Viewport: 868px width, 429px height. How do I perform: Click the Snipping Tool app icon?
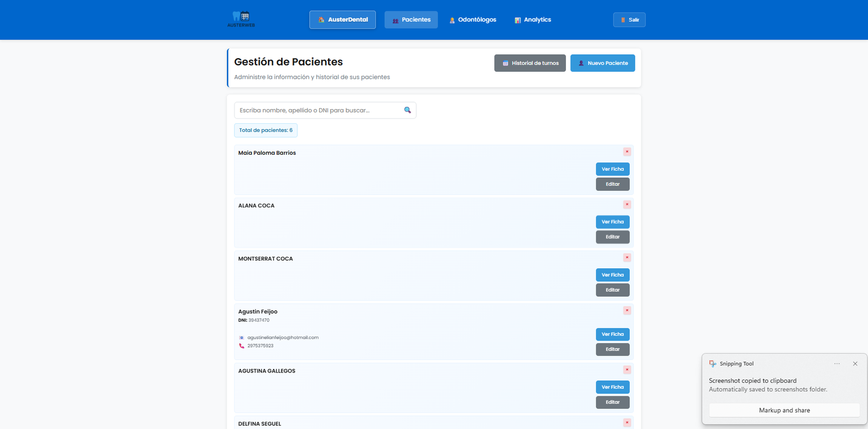pos(713,364)
